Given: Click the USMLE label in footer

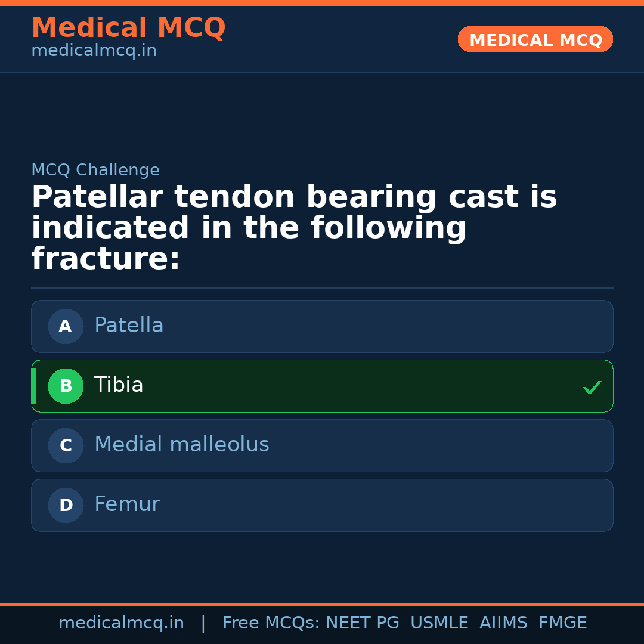Looking at the screenshot, I should click(439, 623).
